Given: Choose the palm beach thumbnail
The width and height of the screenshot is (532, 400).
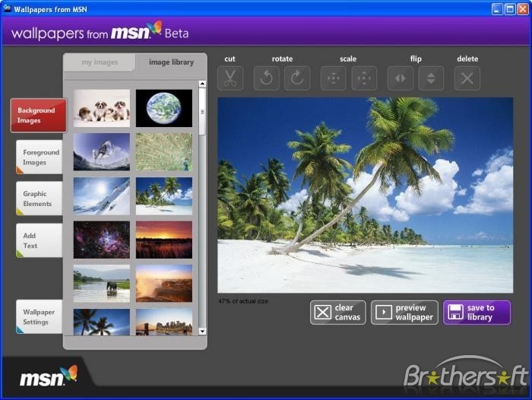Looking at the screenshot, I should click(x=164, y=196).
